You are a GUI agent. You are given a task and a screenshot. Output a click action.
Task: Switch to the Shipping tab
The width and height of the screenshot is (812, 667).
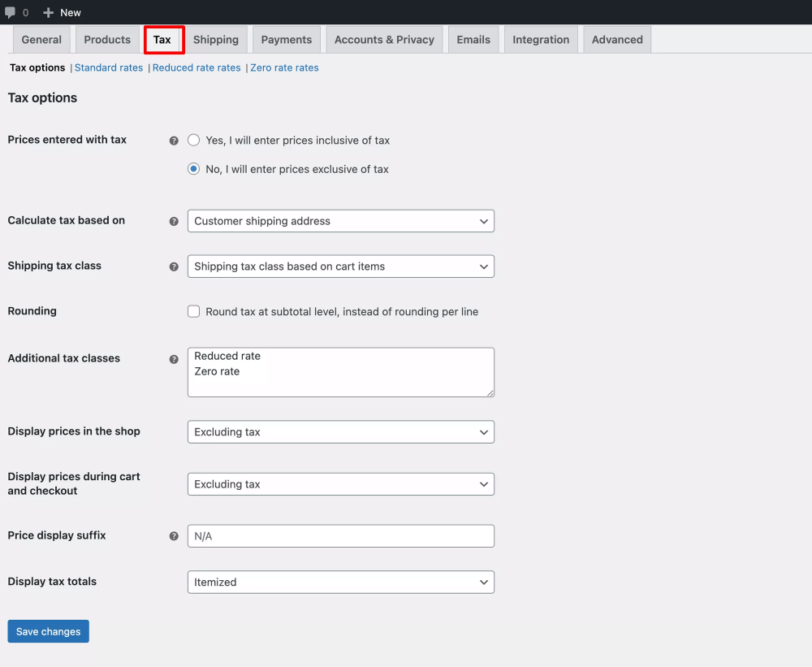[x=216, y=39]
